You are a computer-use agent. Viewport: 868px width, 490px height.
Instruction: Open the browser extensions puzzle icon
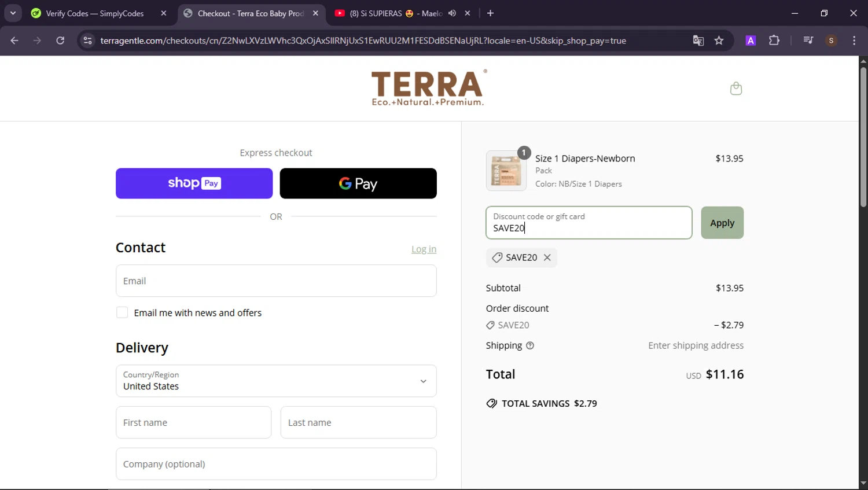point(774,40)
